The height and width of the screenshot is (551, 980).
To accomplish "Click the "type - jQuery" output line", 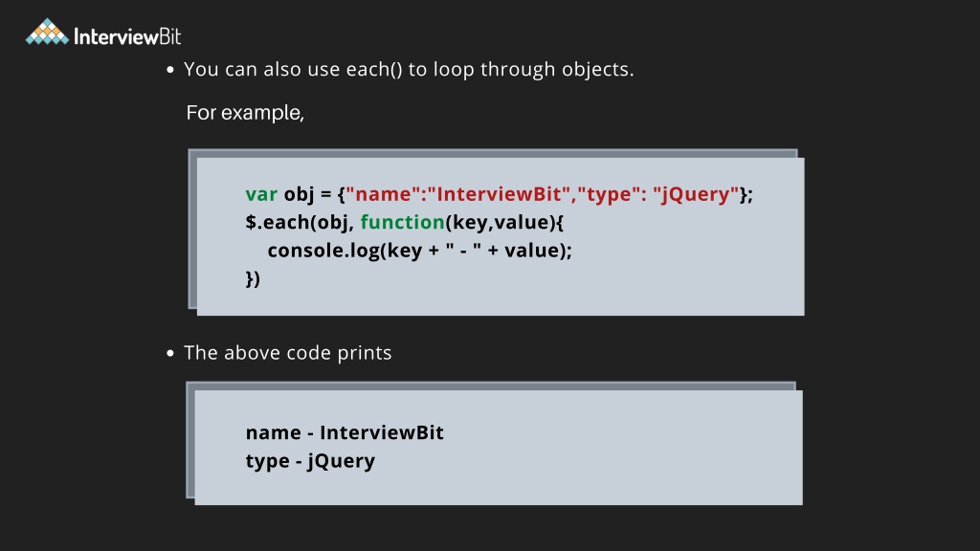I will click(x=311, y=461).
